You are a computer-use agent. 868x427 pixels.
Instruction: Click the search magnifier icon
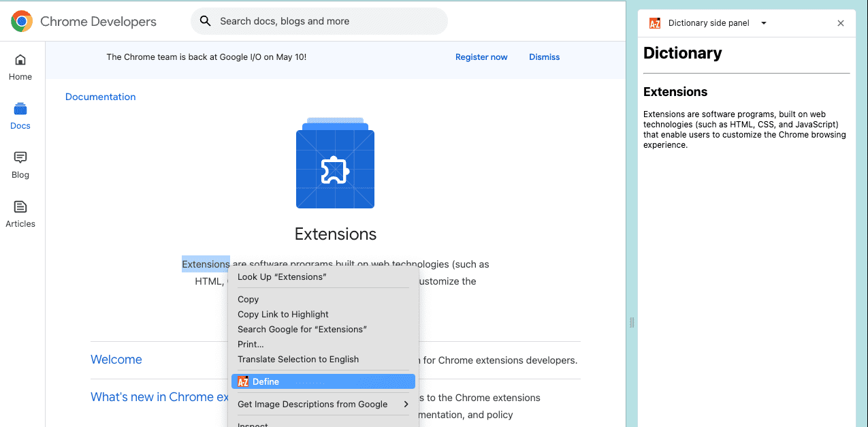[x=206, y=21]
